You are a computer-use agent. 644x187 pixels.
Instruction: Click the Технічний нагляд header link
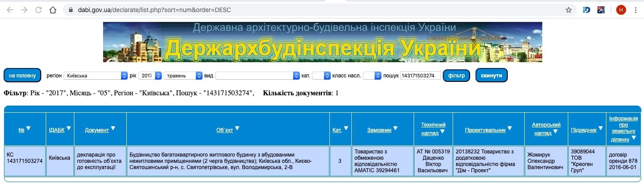[x=433, y=128]
